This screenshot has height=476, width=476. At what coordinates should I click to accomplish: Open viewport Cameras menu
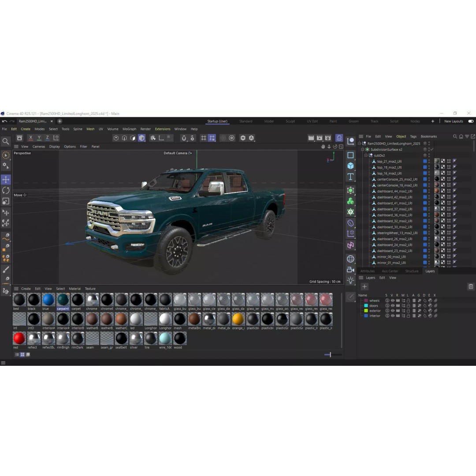(x=39, y=147)
